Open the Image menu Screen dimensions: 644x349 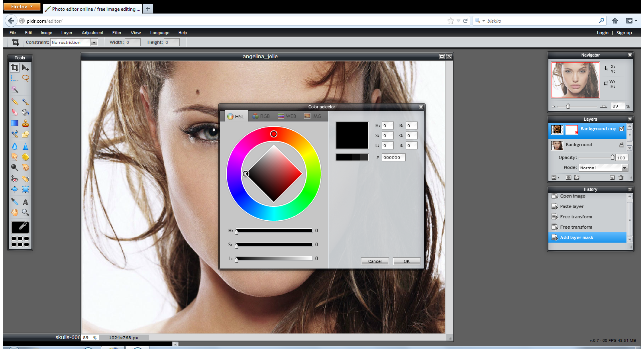pos(47,33)
